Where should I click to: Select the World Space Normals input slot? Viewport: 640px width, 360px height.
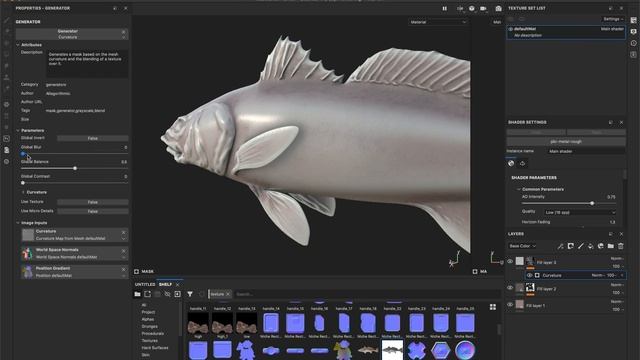point(74,253)
